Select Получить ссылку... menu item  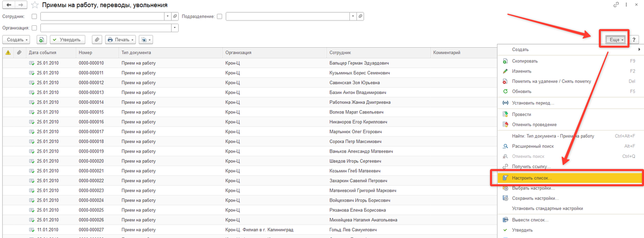pos(570,167)
